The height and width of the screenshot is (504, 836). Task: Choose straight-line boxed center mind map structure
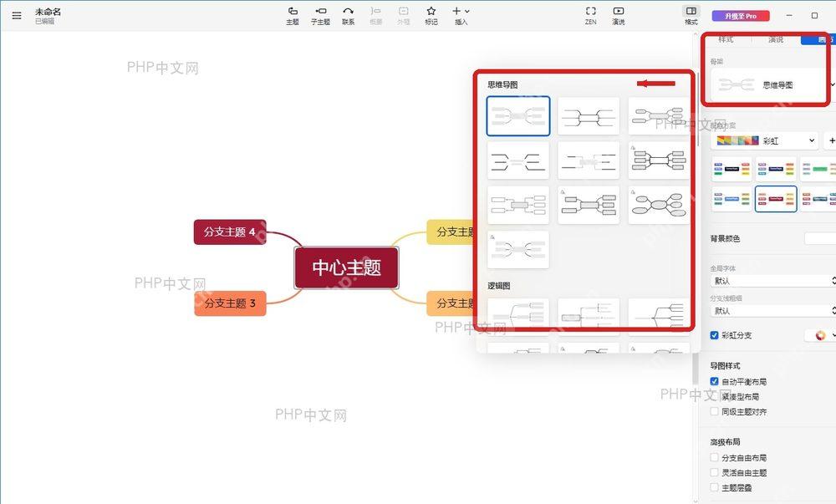tap(589, 115)
